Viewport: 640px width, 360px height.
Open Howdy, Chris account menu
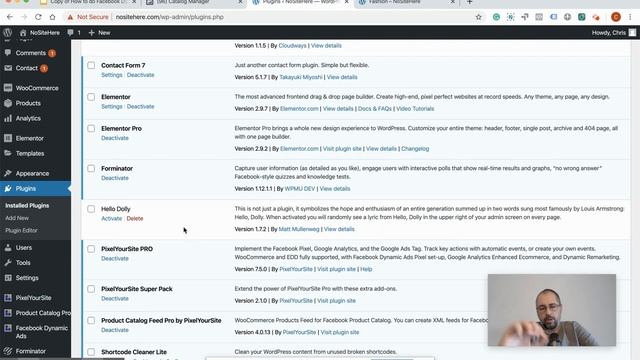coord(613,33)
